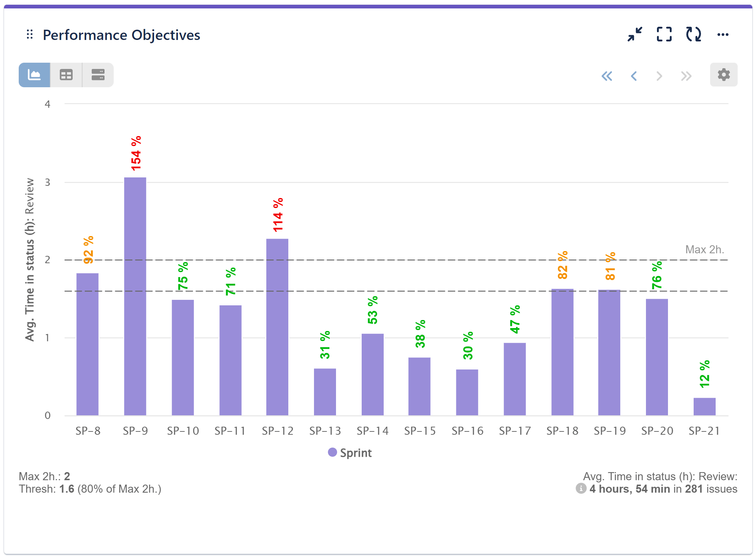Go to the previous page

pyautogui.click(x=634, y=76)
